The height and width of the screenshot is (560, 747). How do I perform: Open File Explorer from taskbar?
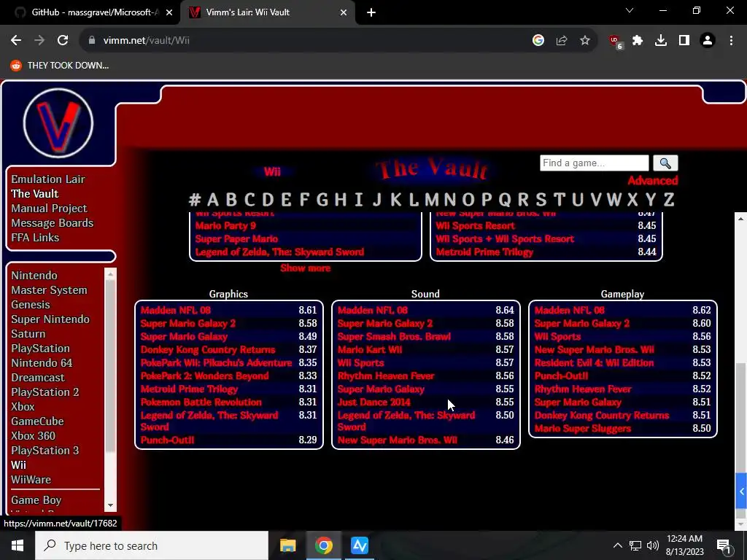coord(287,545)
